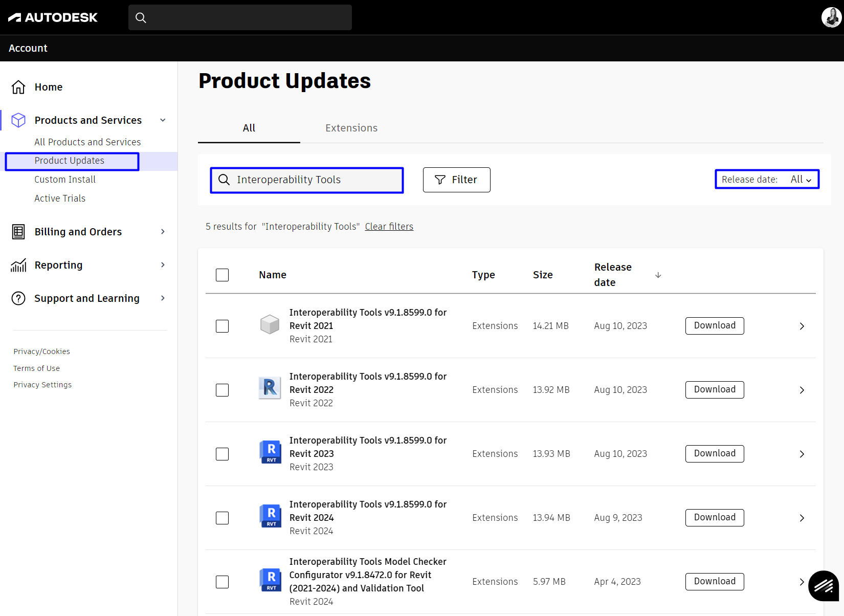
Task: Click the Autodesk logo
Action: 53,17
